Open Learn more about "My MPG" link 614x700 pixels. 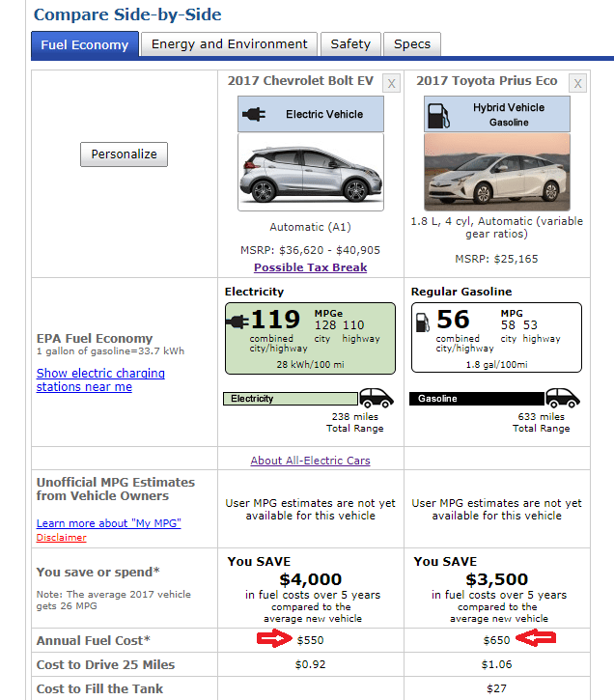(108, 523)
